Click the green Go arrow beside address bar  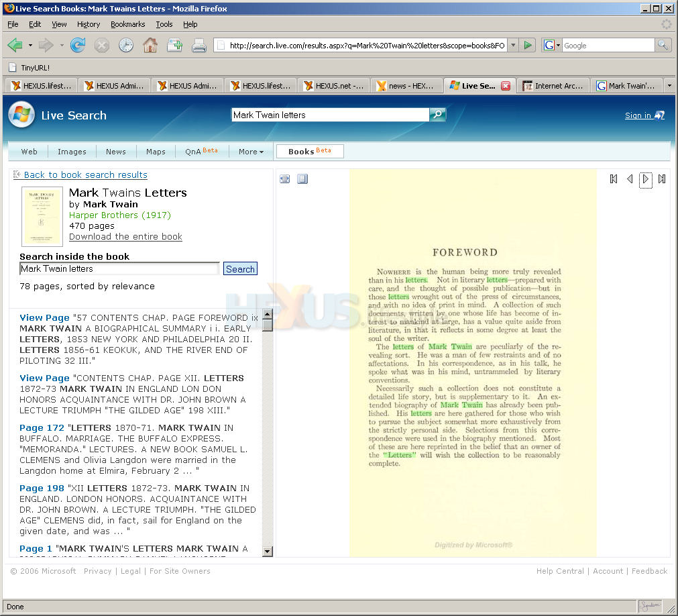coord(528,45)
